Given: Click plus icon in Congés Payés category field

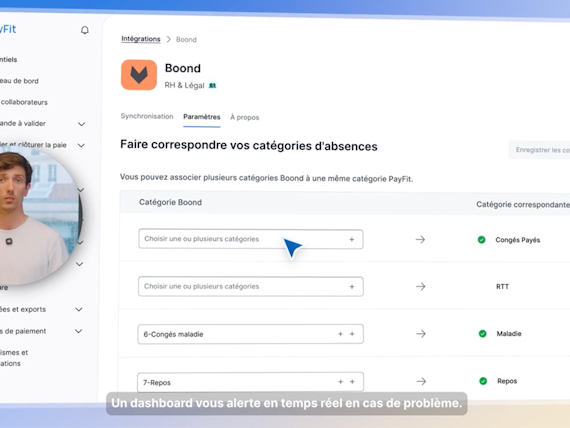Looking at the screenshot, I should click(x=352, y=239).
